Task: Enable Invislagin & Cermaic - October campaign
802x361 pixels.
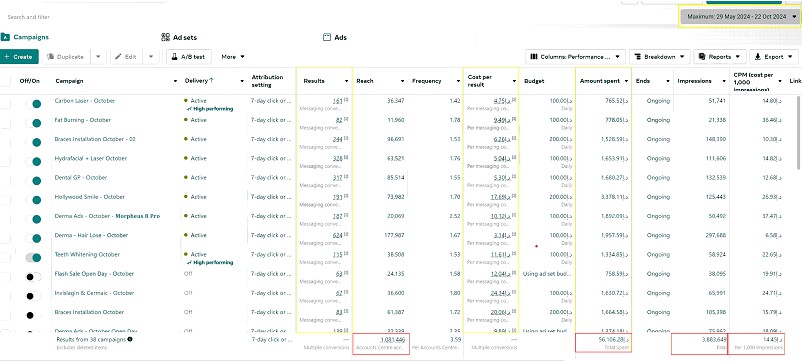Action: (33, 296)
